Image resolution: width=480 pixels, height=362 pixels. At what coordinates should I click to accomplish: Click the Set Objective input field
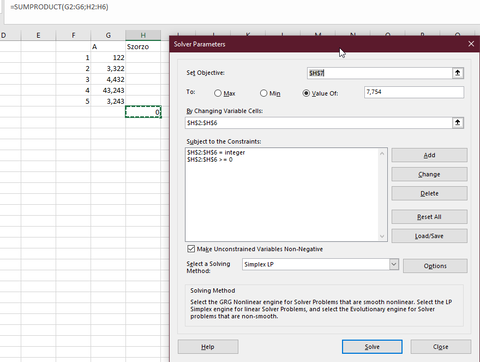(x=379, y=73)
